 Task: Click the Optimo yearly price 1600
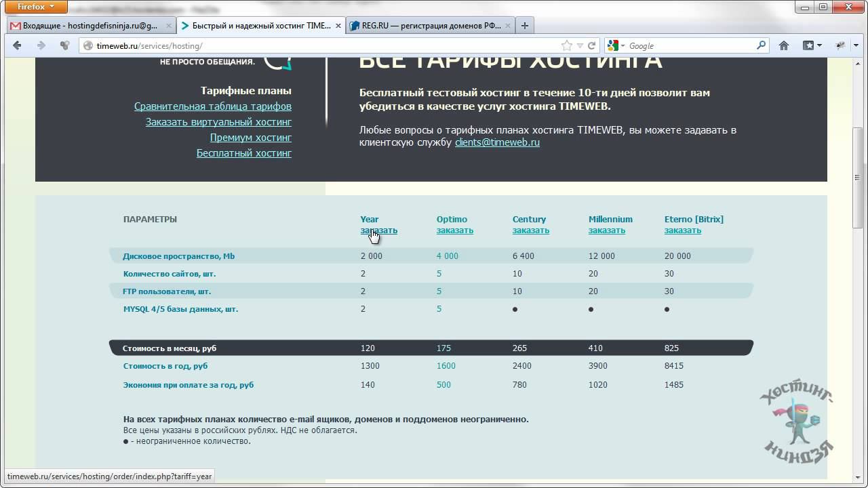click(x=446, y=366)
